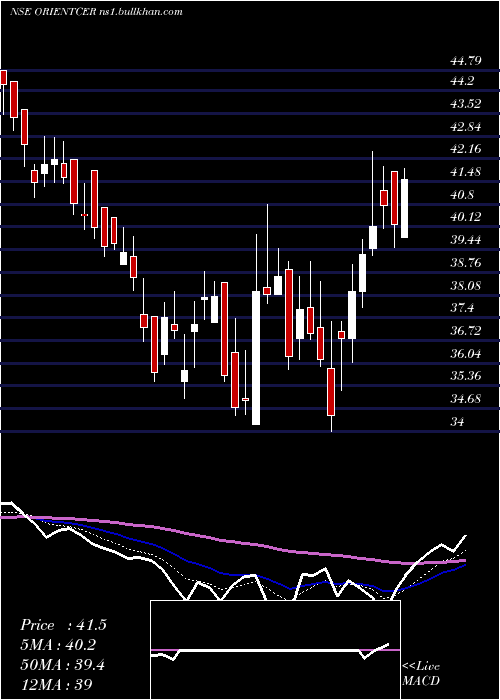Screen dimensions: 500x700
Task: Click the MACD inset panel
Action: point(275,650)
